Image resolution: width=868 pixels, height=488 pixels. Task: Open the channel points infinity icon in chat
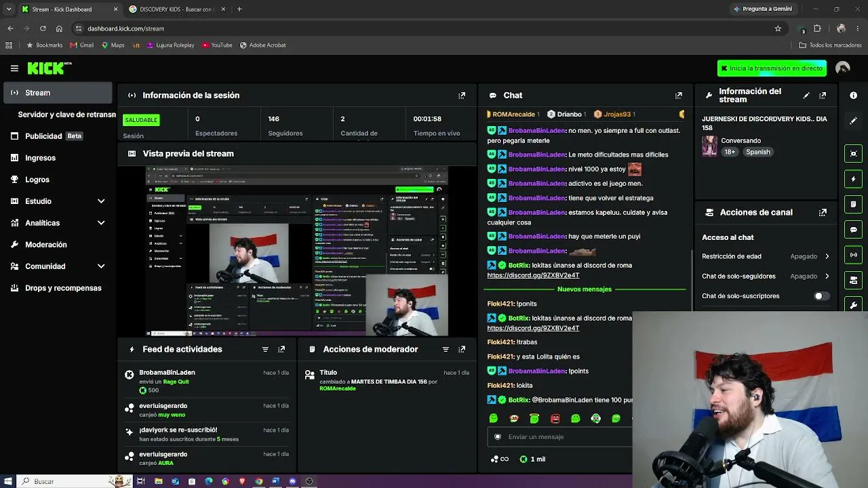pos(500,460)
